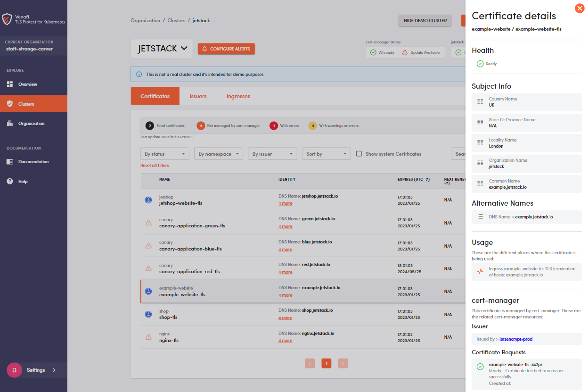Open the By namespace filter dropdown
The height and width of the screenshot is (392, 588).
pos(218,154)
